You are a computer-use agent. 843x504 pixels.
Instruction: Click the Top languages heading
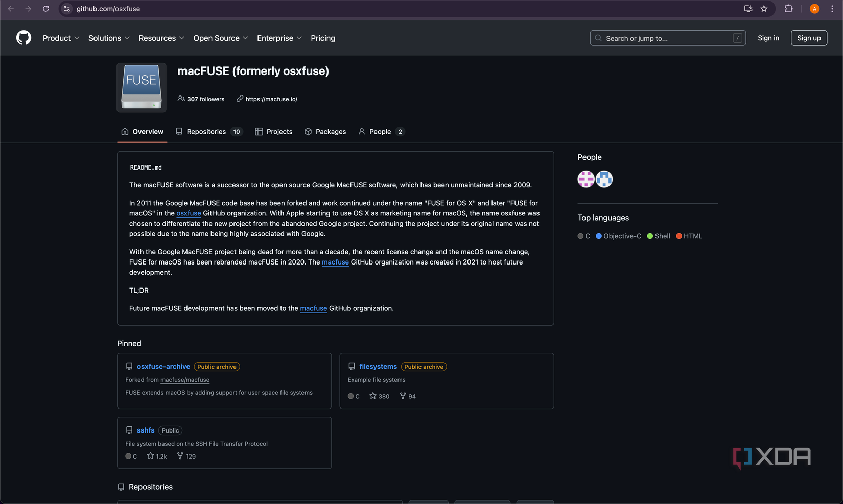(603, 218)
